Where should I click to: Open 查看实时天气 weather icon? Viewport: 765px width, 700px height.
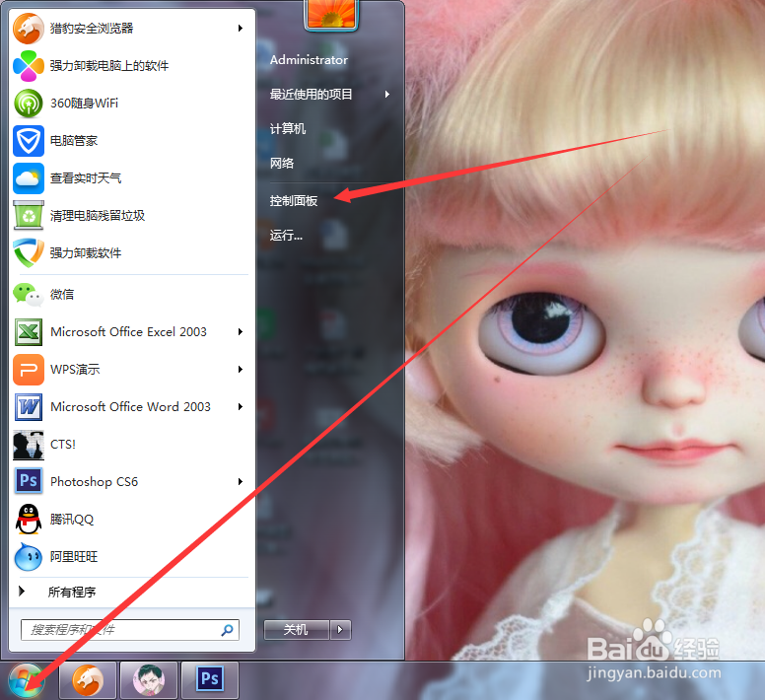coord(29,178)
